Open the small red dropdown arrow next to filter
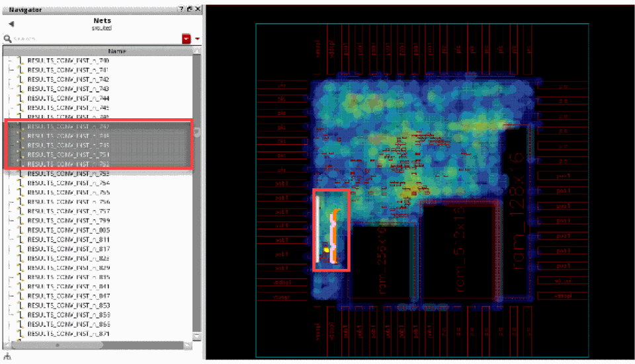 click(197, 39)
